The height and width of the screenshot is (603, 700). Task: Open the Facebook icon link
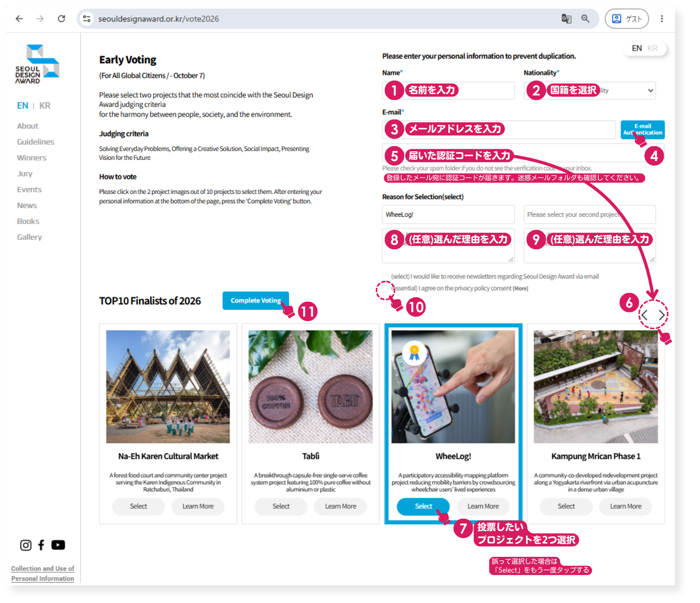click(41, 545)
